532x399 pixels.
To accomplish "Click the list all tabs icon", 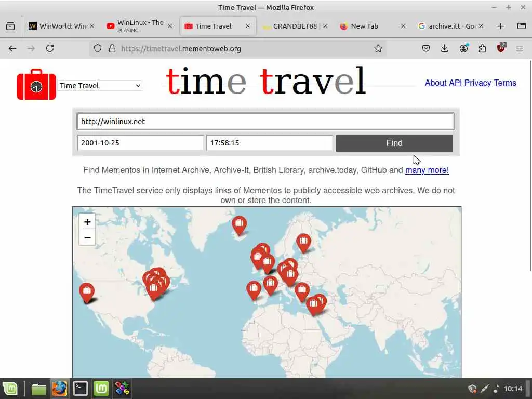I will (521, 26).
